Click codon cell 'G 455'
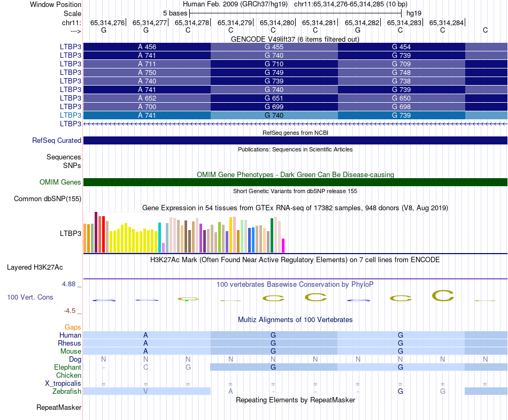This screenshot has height=420, width=508. tap(274, 47)
